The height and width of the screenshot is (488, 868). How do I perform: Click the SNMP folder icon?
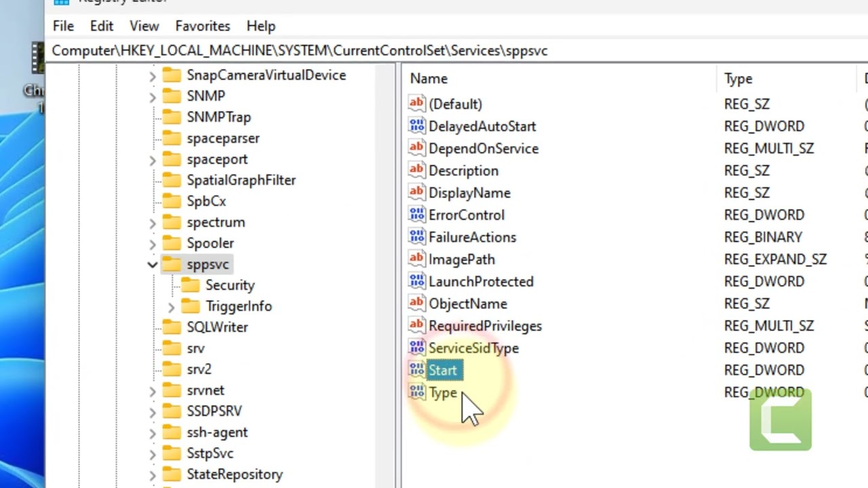pos(172,96)
